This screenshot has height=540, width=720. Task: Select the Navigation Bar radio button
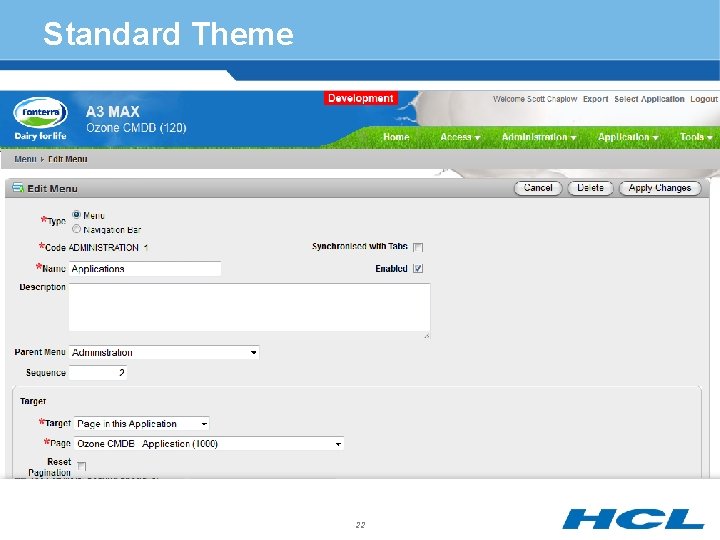click(x=76, y=229)
